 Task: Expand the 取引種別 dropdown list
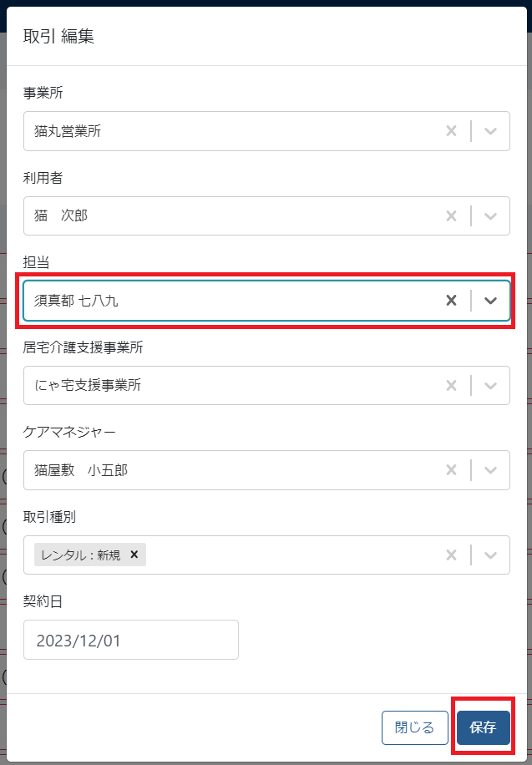tap(491, 555)
